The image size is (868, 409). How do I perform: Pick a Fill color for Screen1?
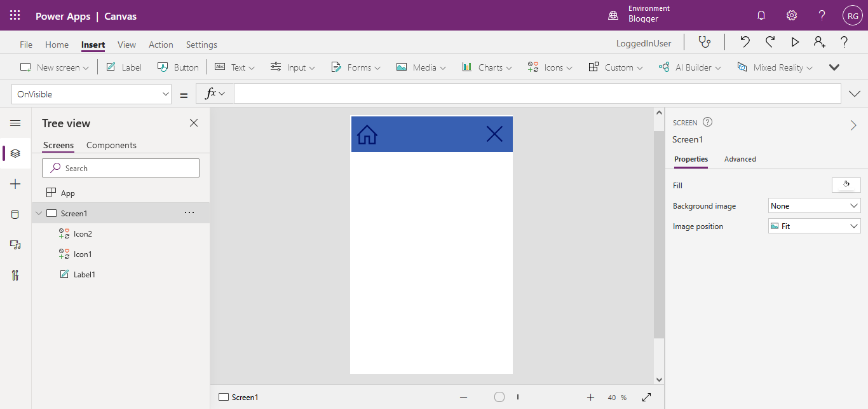pyautogui.click(x=846, y=184)
